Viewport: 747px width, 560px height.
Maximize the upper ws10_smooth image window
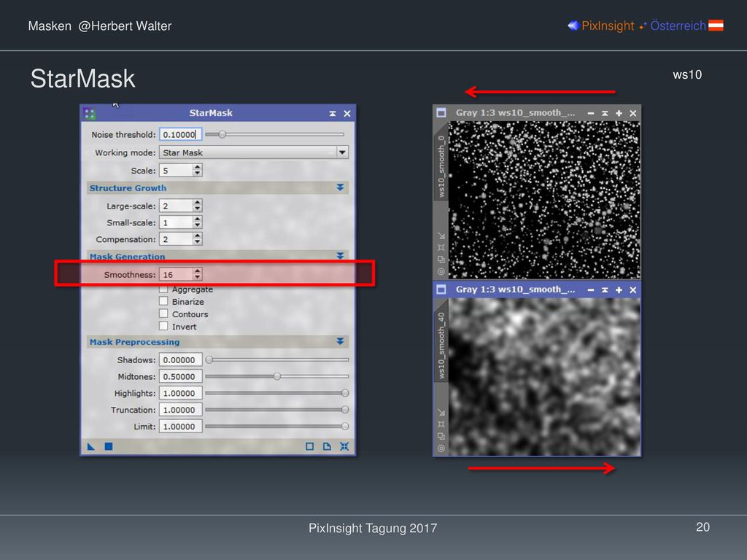tap(619, 113)
